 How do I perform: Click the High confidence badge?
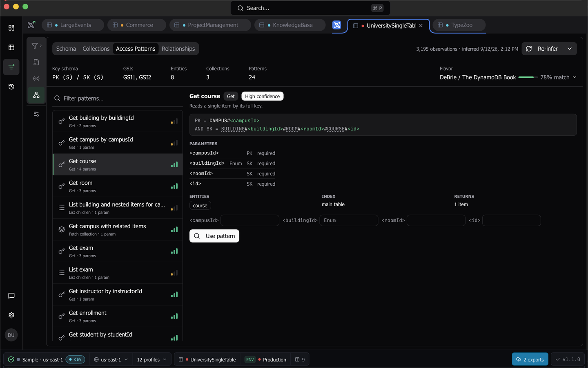click(263, 96)
